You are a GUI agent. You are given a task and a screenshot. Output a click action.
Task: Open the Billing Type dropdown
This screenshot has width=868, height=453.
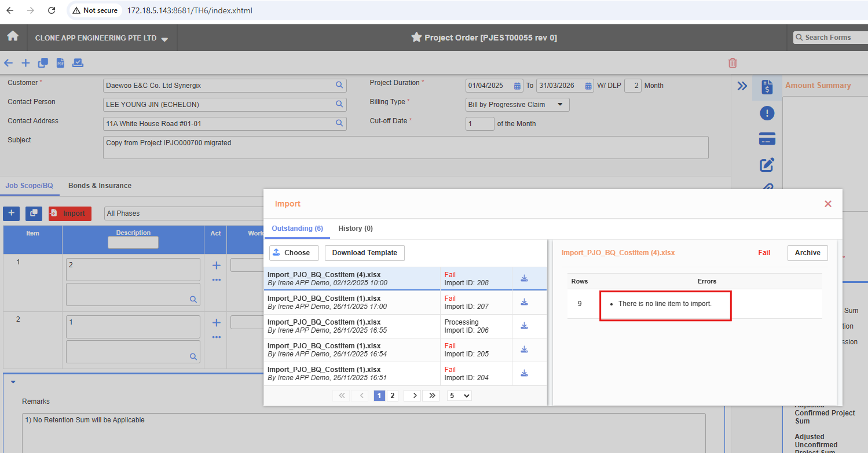click(x=517, y=105)
